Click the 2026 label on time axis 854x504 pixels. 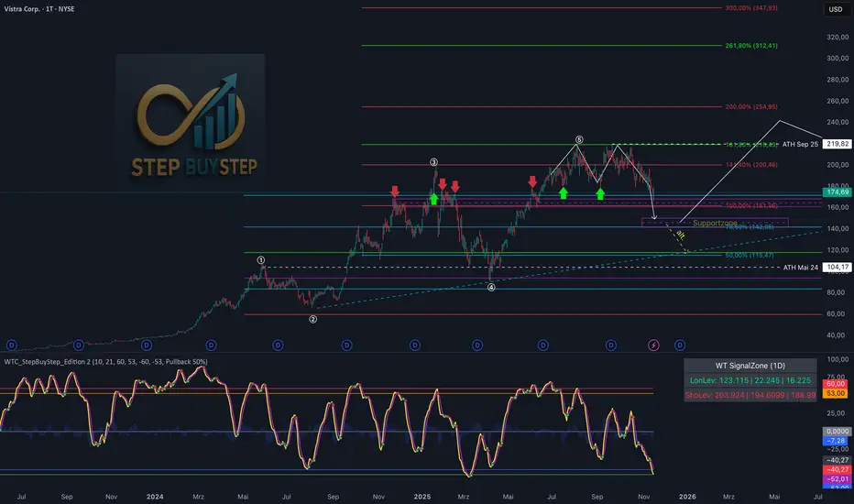pos(687,497)
